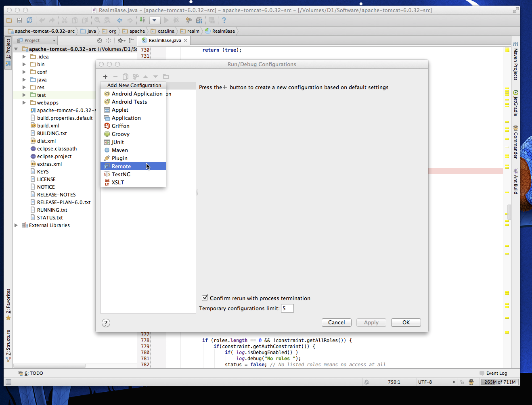The height and width of the screenshot is (405, 532).
Task: Open Project Structure icon in main toolbar
Action: click(199, 20)
